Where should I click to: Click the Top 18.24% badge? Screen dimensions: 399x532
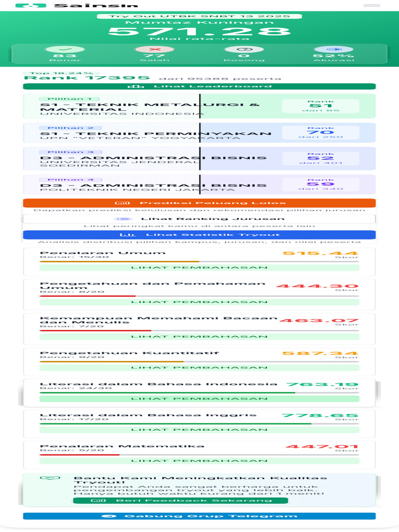click(x=61, y=73)
